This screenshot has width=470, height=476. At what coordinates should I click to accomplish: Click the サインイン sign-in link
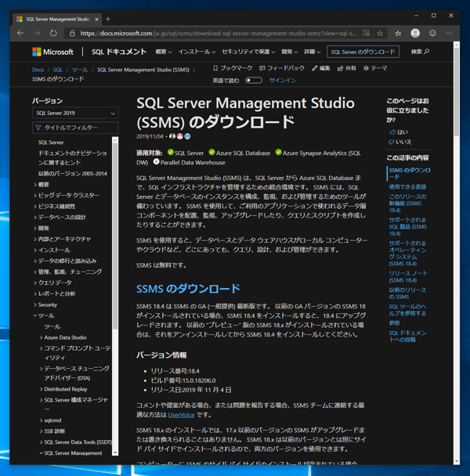[x=283, y=81]
